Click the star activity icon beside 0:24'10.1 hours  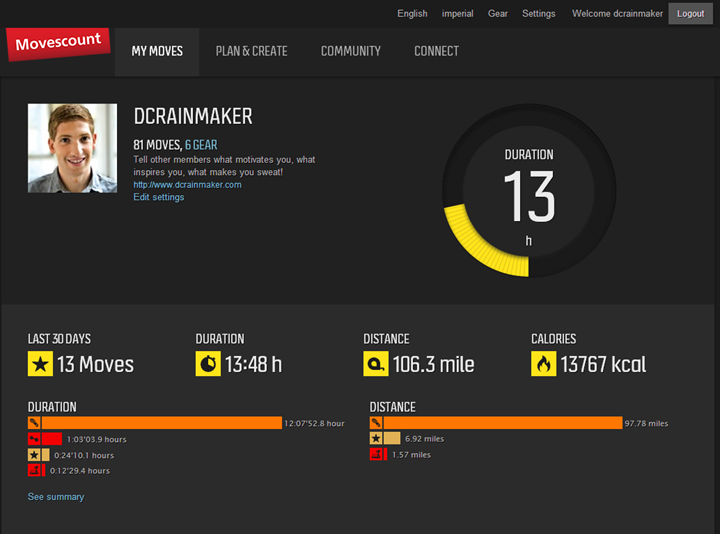click(34, 455)
